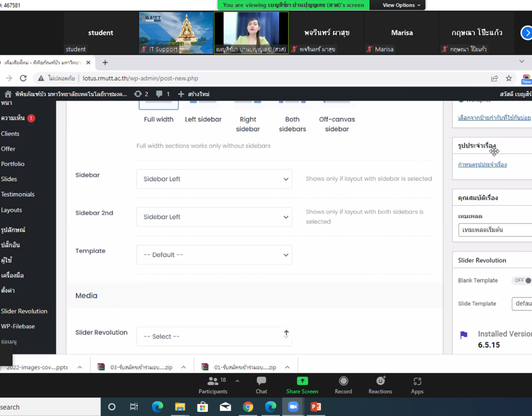Click the IT Support video thumbnail

(176, 33)
